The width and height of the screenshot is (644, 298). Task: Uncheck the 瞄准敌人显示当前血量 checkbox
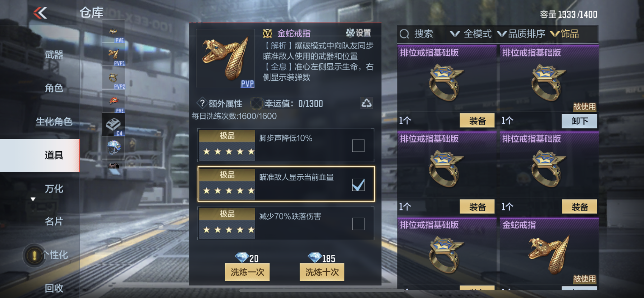(358, 185)
